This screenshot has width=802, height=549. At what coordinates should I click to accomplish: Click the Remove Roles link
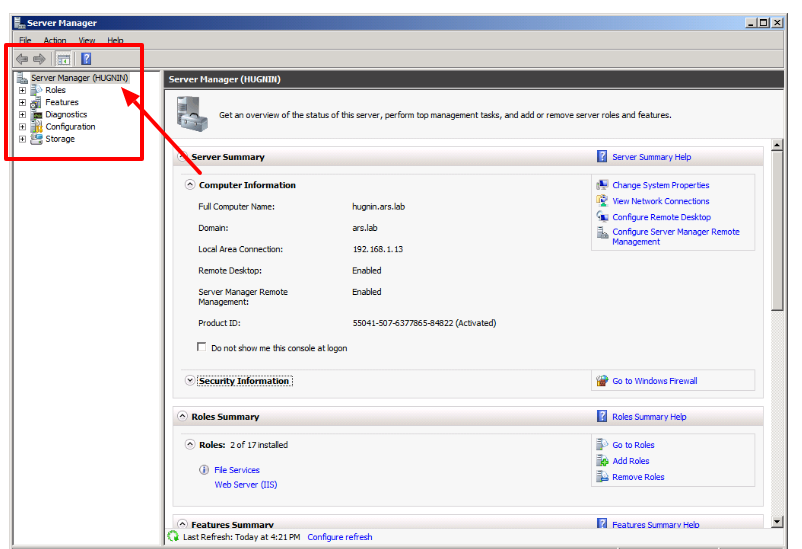638,477
